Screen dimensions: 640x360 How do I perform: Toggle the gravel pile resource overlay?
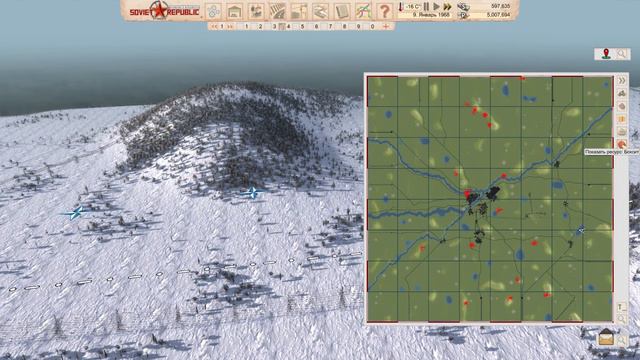point(621,131)
